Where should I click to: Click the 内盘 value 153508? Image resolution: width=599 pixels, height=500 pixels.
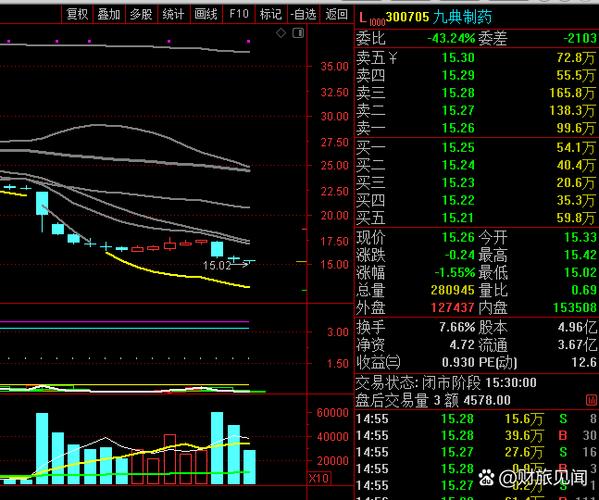[575, 307]
